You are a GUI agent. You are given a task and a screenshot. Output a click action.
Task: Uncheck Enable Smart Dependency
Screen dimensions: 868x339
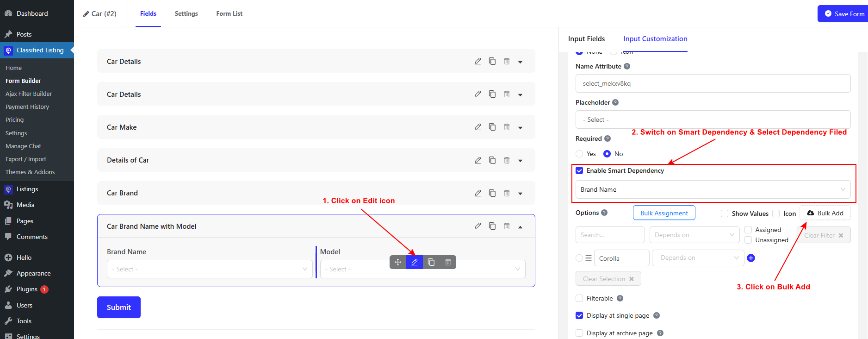(579, 170)
